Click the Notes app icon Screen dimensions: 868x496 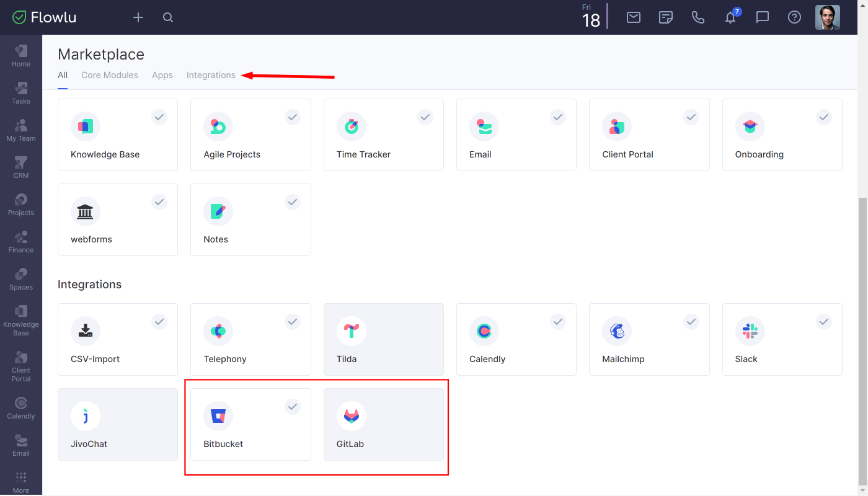pos(218,211)
